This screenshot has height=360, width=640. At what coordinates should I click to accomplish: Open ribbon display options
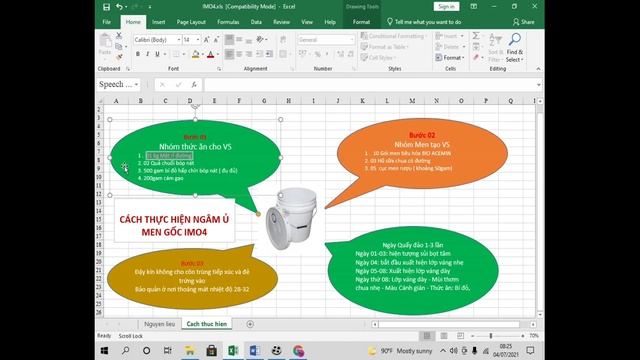[x=473, y=7]
